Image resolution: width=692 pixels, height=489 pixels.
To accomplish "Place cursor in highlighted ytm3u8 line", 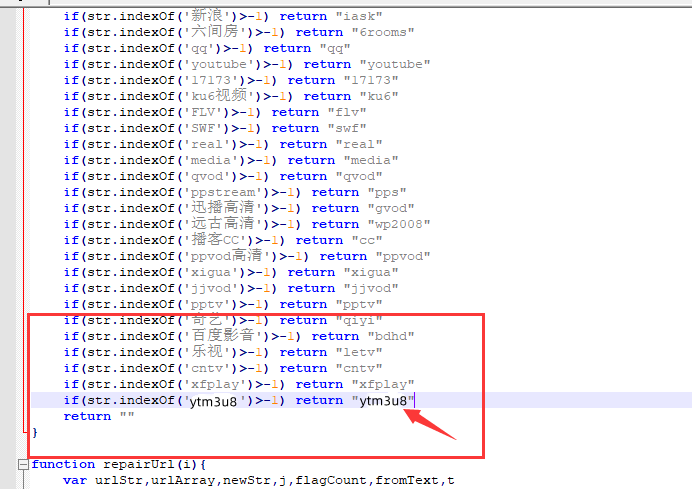I will click(239, 400).
